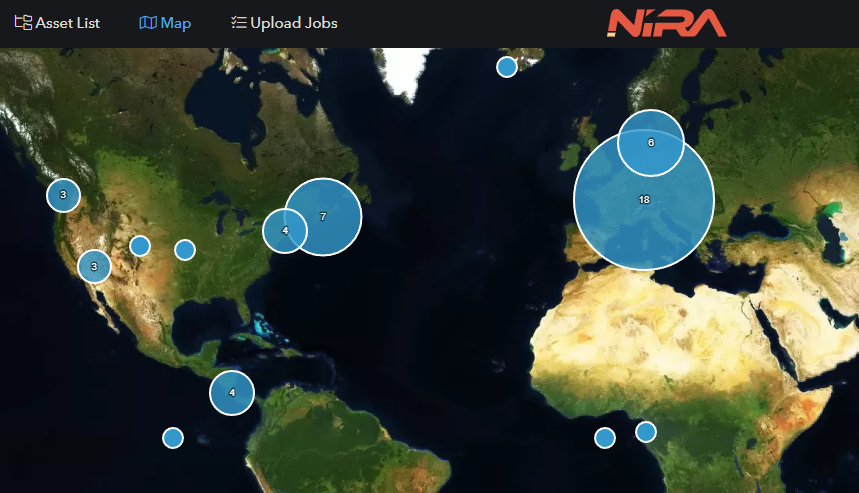The height and width of the screenshot is (493, 859).
Task: Click the Upload Jobs checklist icon
Action: [238, 23]
